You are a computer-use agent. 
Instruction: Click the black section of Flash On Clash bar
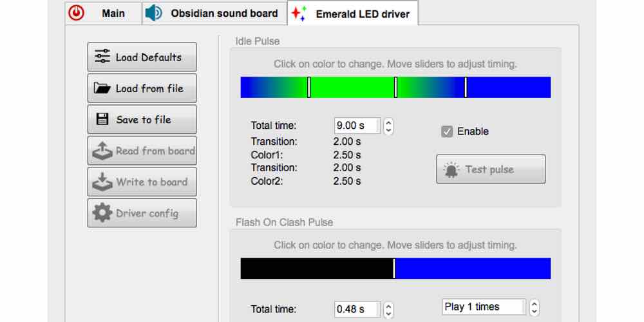(x=316, y=269)
